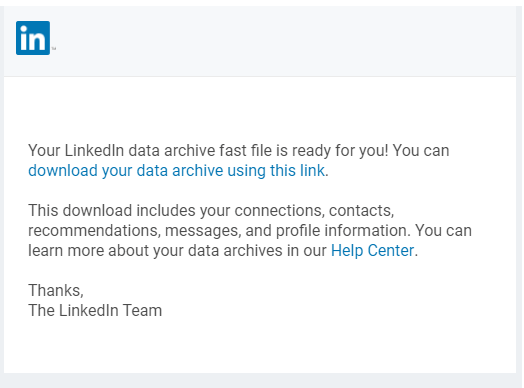Click the gray header banner beside logo
Viewport: 524px width, 388px height.
coord(284,41)
